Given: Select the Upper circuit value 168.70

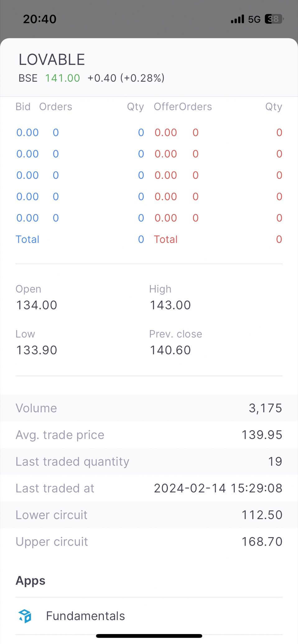Looking at the screenshot, I should 262,542.
